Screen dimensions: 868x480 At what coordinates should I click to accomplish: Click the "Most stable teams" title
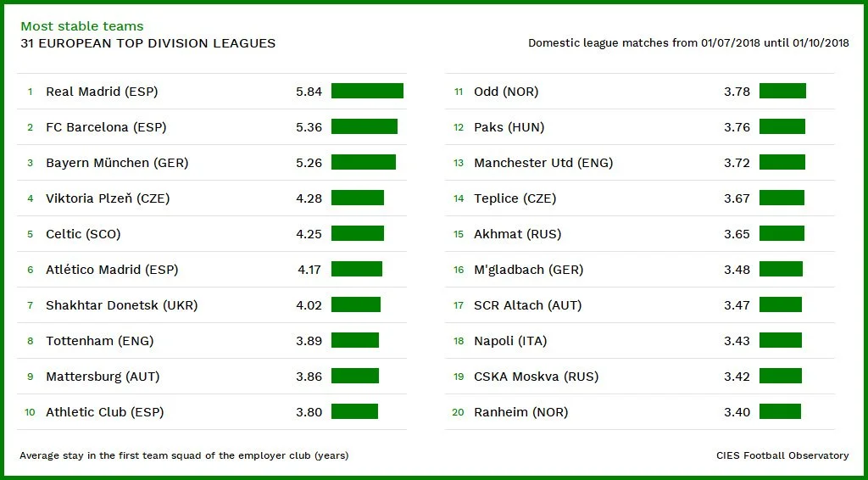click(x=82, y=26)
